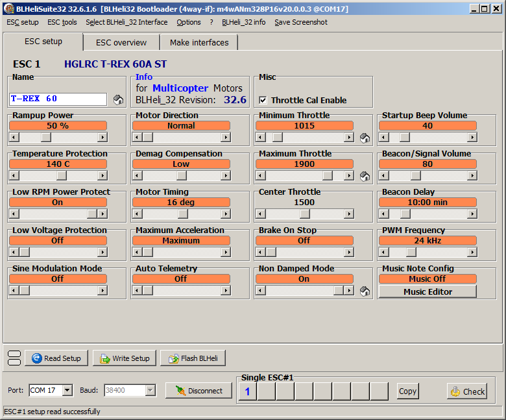
Task: Switch to ESC overview tab
Action: tap(121, 43)
